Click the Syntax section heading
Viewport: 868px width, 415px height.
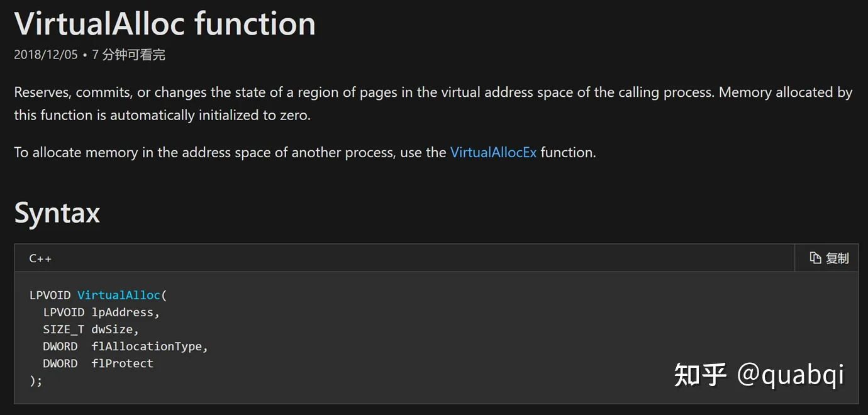click(x=57, y=213)
